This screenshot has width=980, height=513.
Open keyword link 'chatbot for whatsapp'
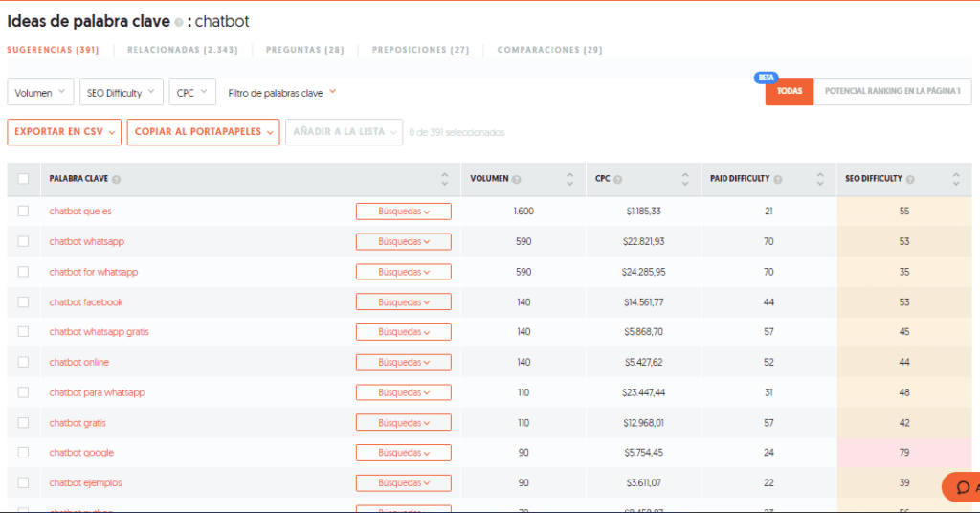coord(94,272)
